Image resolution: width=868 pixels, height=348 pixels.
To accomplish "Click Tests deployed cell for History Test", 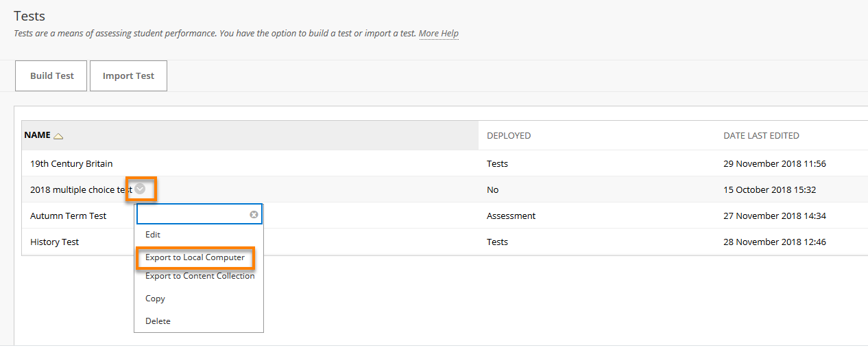I will click(497, 242).
